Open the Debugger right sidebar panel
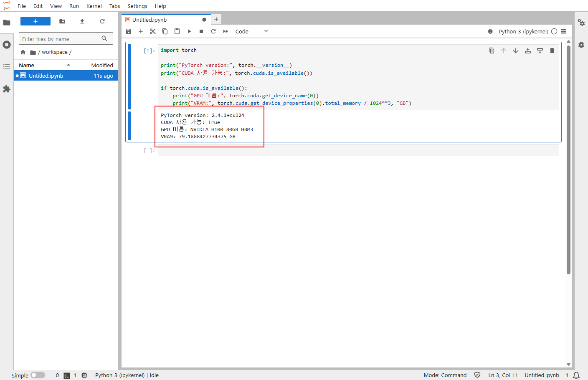This screenshot has width=588, height=380. point(581,45)
